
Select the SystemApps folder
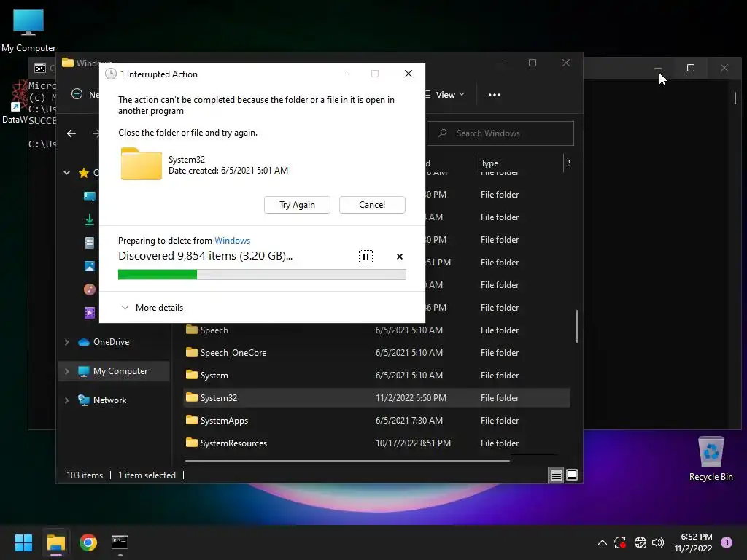click(x=376, y=421)
